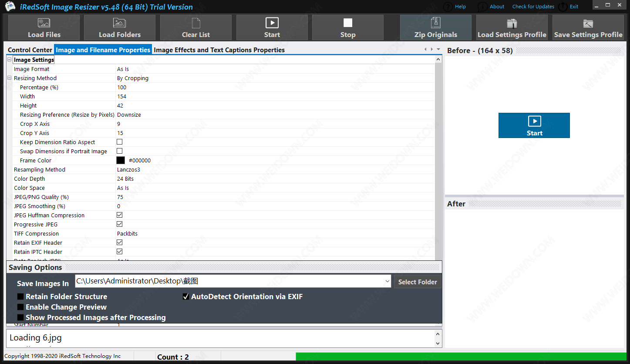Screen dimensions: 630x364
Task: Click the Before - (164 x 58) header
Action: click(480, 51)
